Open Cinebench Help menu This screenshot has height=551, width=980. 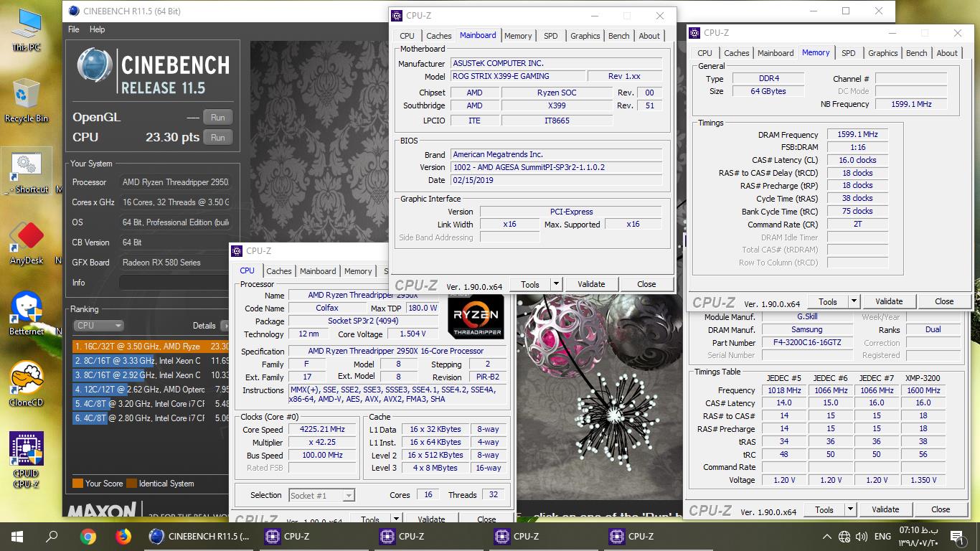97,29
